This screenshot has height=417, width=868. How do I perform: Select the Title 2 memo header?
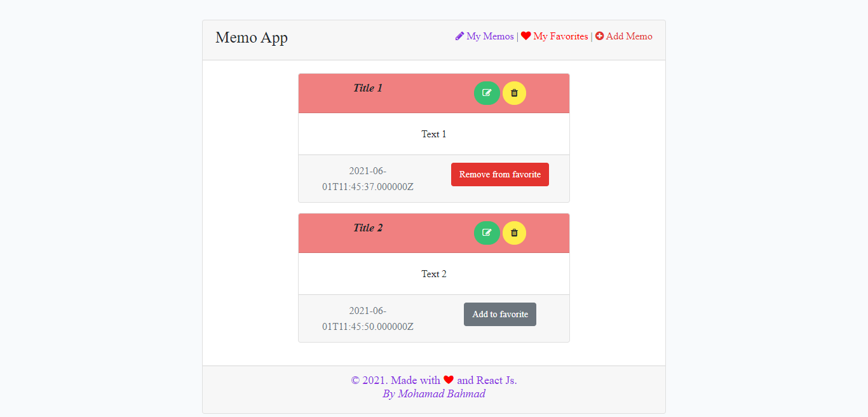pos(367,228)
